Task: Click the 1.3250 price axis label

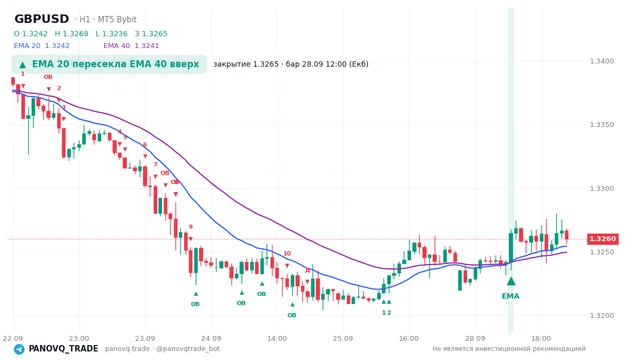Action: tap(602, 252)
